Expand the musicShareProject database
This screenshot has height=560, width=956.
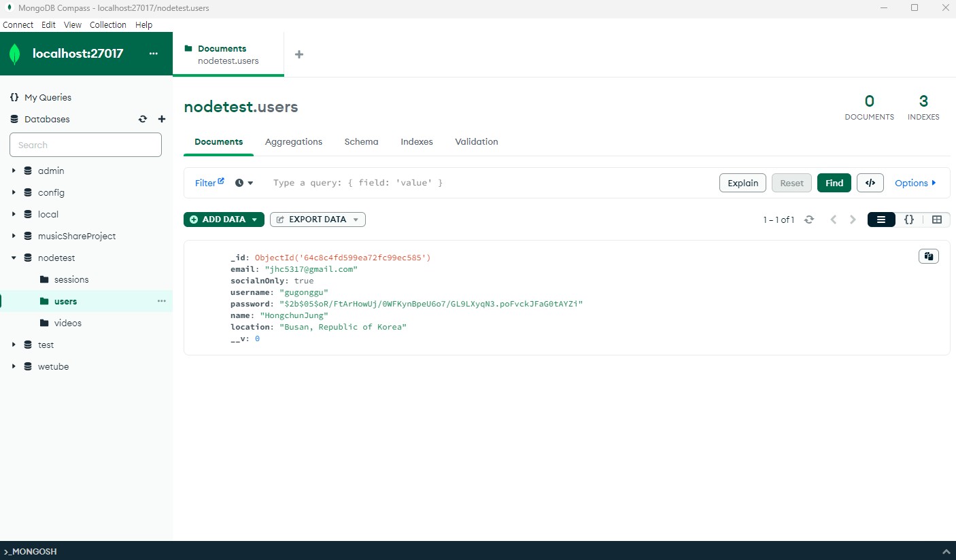pyautogui.click(x=14, y=236)
